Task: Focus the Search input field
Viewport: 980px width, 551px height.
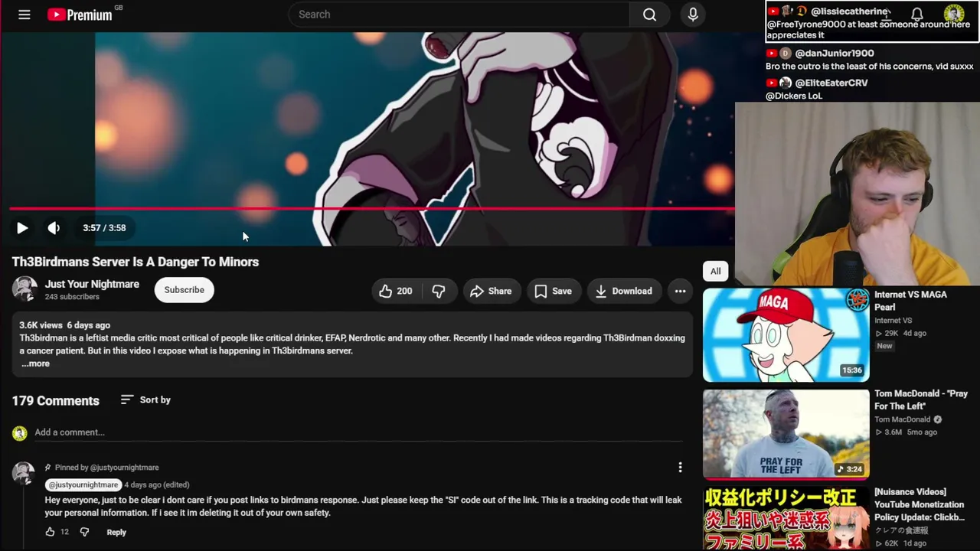Action: (x=459, y=15)
